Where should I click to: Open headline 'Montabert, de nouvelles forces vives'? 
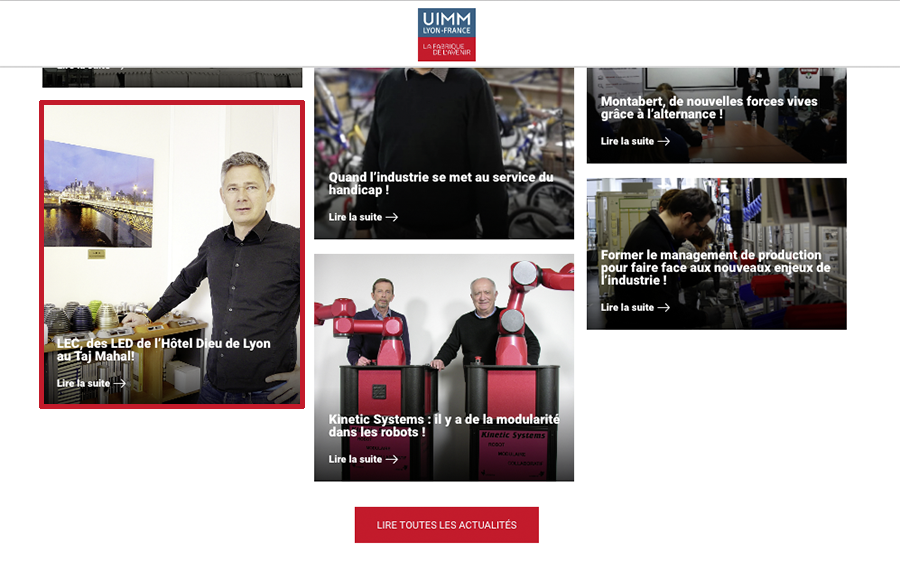pyautogui.click(x=709, y=107)
